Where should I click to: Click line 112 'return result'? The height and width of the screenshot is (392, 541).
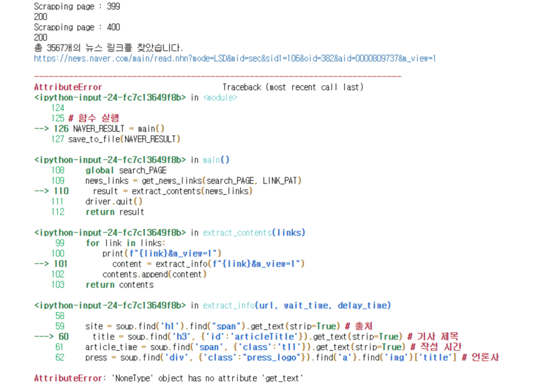[x=115, y=212]
